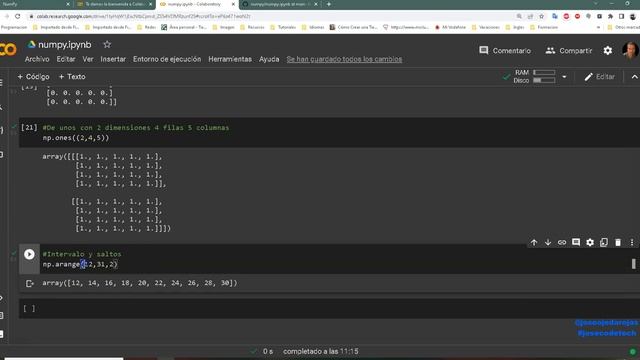Open the Google account avatar in Colab

[630, 50]
